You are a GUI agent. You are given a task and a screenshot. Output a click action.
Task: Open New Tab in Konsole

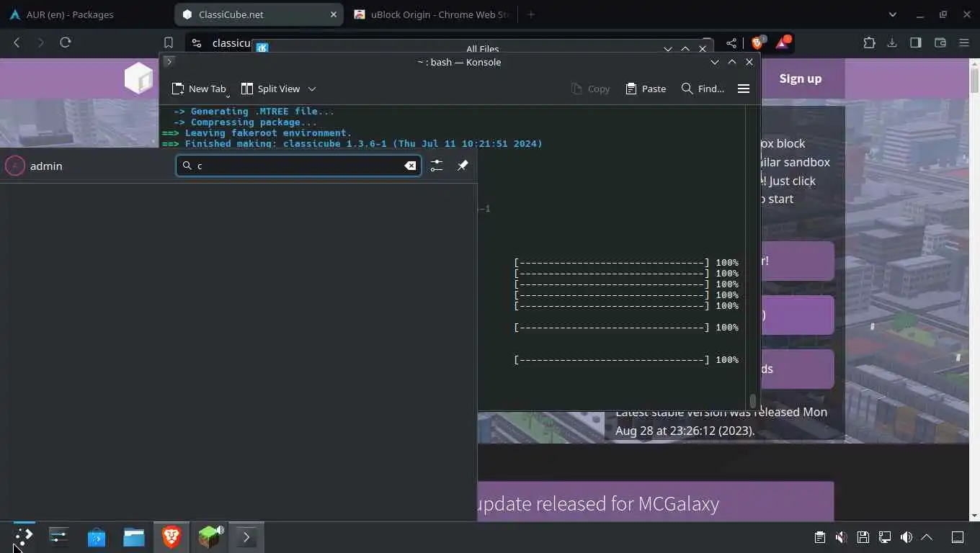[200, 89]
